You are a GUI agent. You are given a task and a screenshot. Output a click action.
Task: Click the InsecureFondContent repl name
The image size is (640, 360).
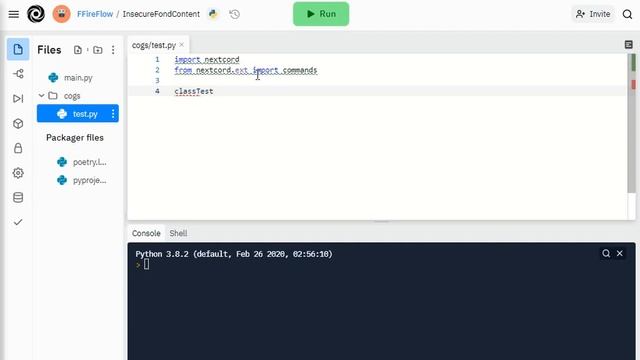tap(161, 14)
